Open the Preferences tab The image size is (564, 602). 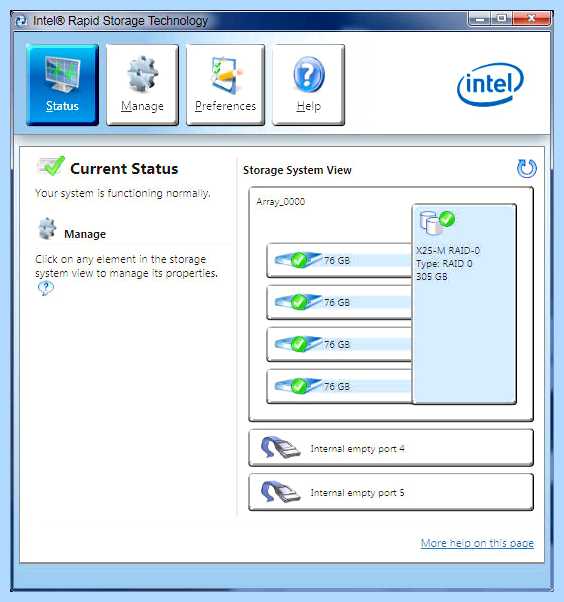(x=225, y=84)
